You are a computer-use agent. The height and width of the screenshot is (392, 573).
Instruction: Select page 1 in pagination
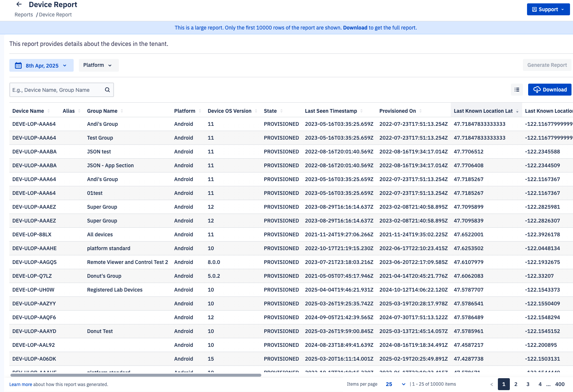pos(504,384)
